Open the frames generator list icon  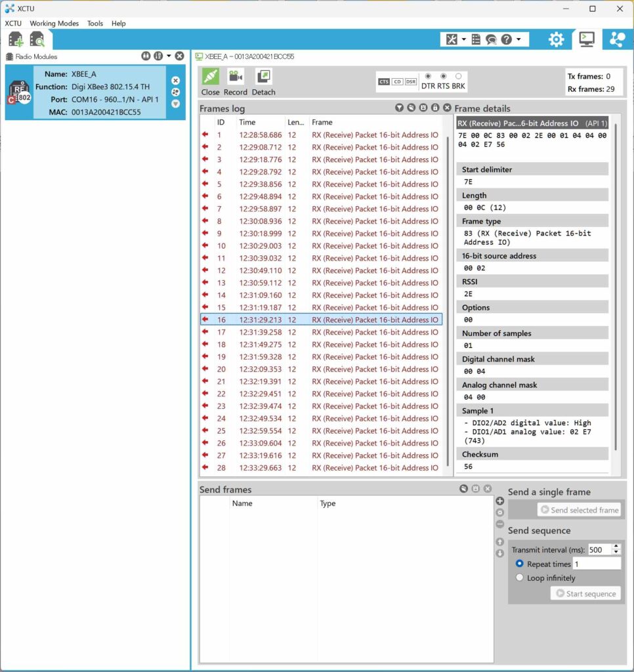pyautogui.click(x=476, y=39)
